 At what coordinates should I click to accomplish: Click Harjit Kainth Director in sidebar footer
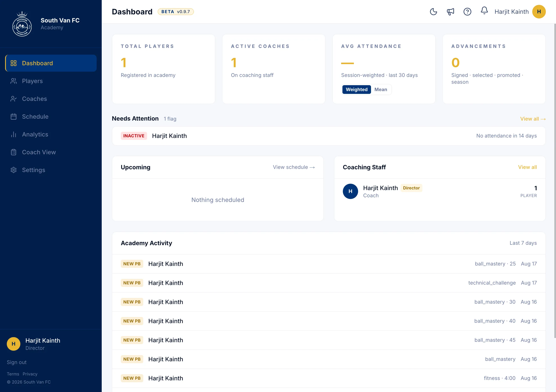(43, 344)
